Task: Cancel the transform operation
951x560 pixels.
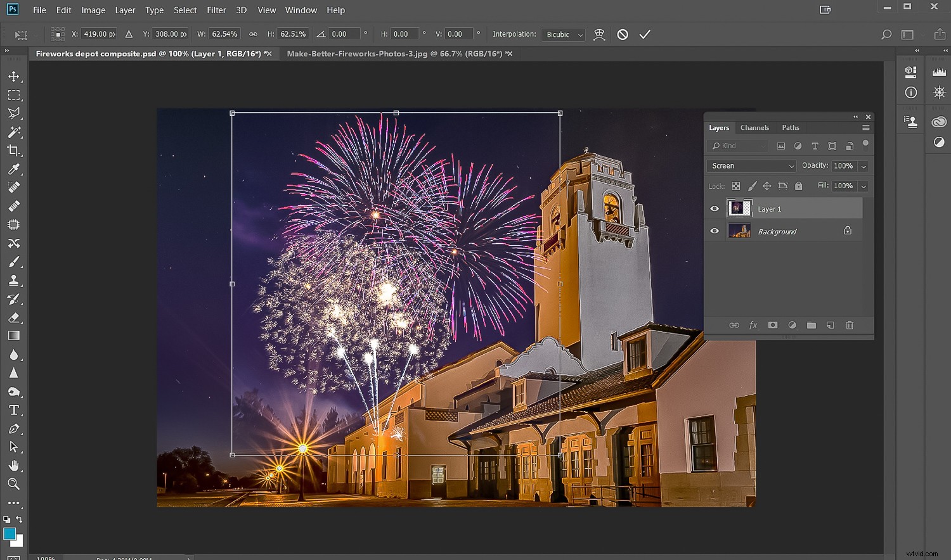Action: click(622, 34)
